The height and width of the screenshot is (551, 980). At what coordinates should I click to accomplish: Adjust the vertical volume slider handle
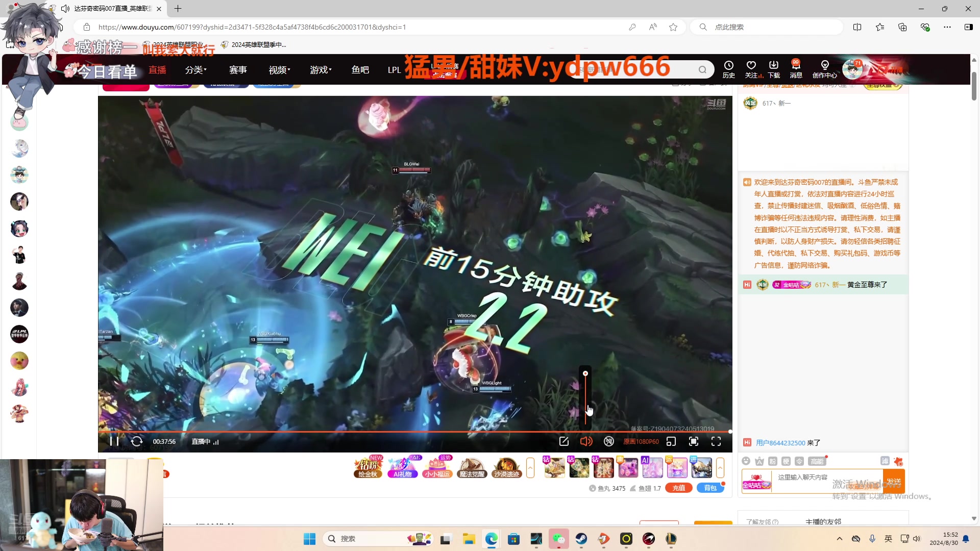[x=585, y=373]
